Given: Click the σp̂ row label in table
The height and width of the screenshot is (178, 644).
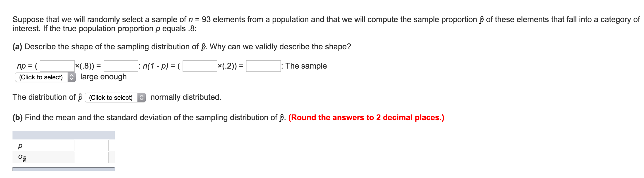Looking at the screenshot, I should tap(22, 158).
